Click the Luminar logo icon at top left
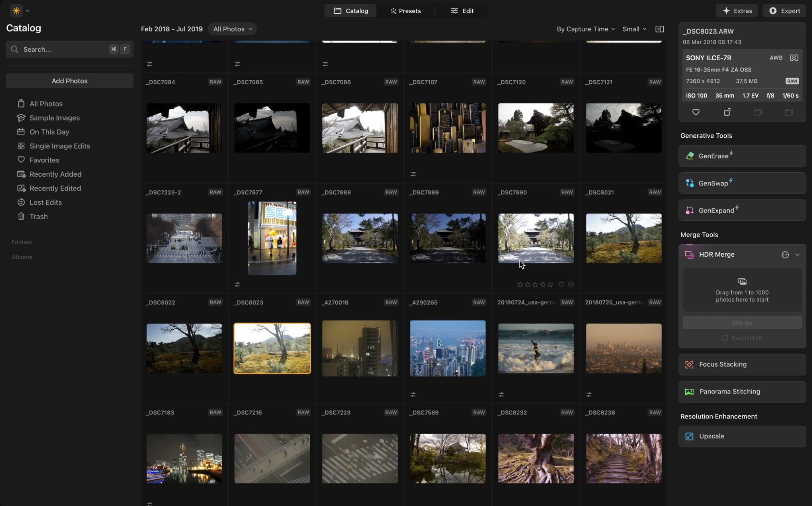 coord(16,11)
